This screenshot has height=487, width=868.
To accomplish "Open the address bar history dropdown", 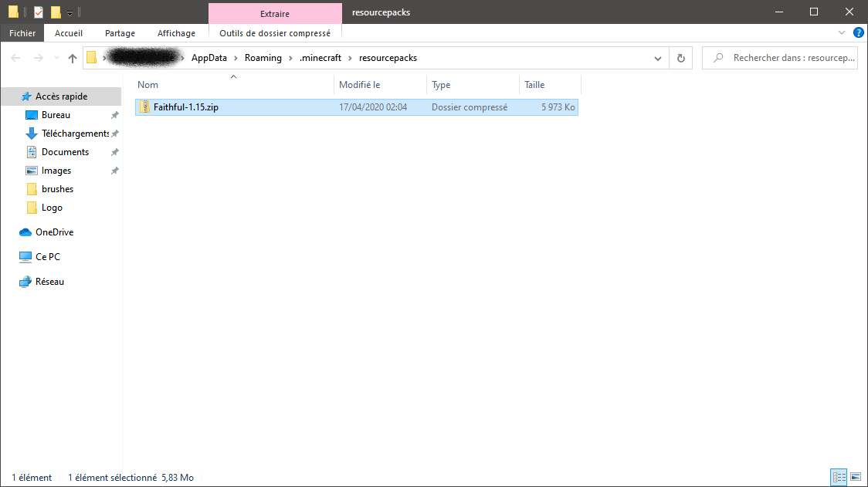I will tap(658, 58).
